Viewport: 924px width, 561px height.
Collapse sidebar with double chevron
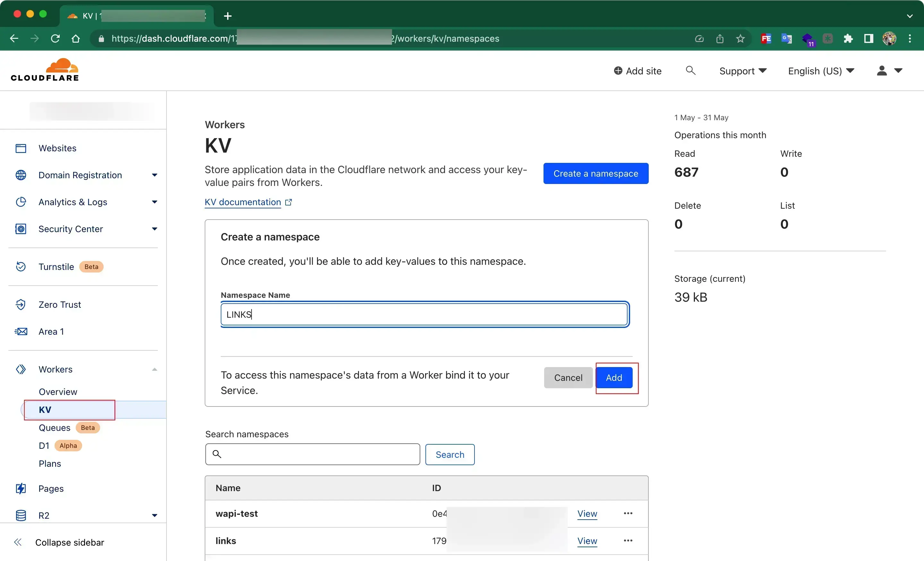tap(18, 542)
